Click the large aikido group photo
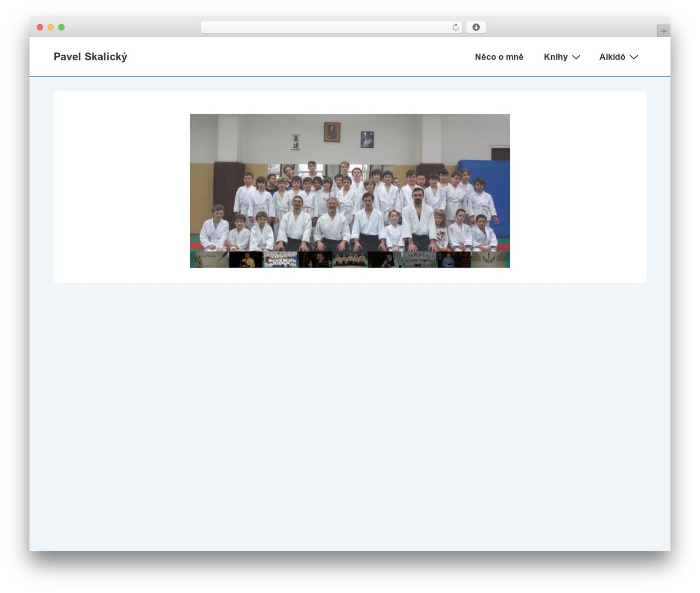The height and width of the screenshot is (593, 700). (350, 182)
